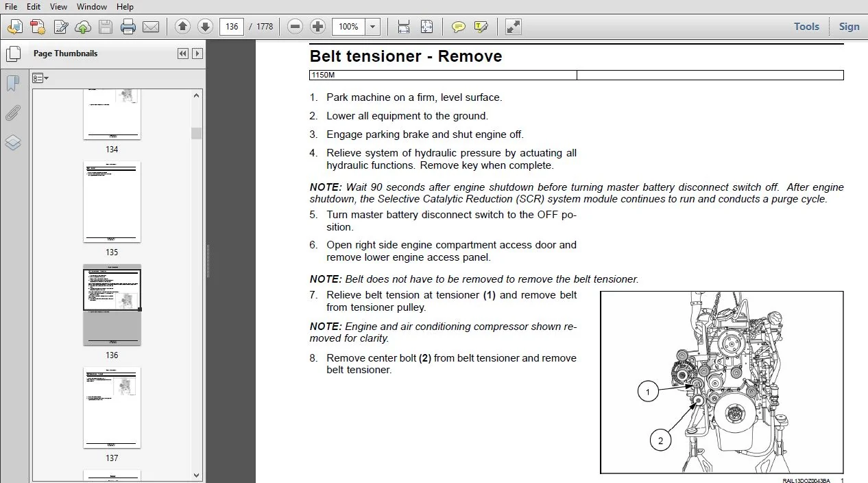Click thumbnails scrollbar down arrow
The image size is (868, 483).
[197, 475]
